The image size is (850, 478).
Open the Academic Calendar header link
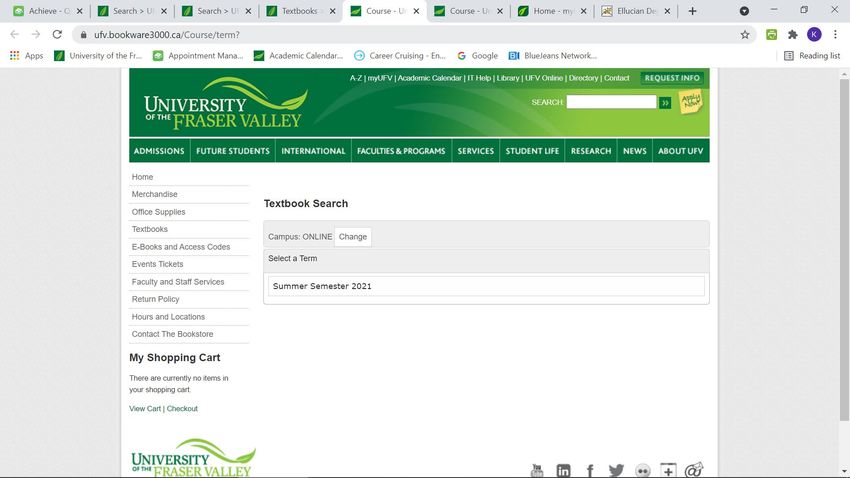(x=429, y=78)
